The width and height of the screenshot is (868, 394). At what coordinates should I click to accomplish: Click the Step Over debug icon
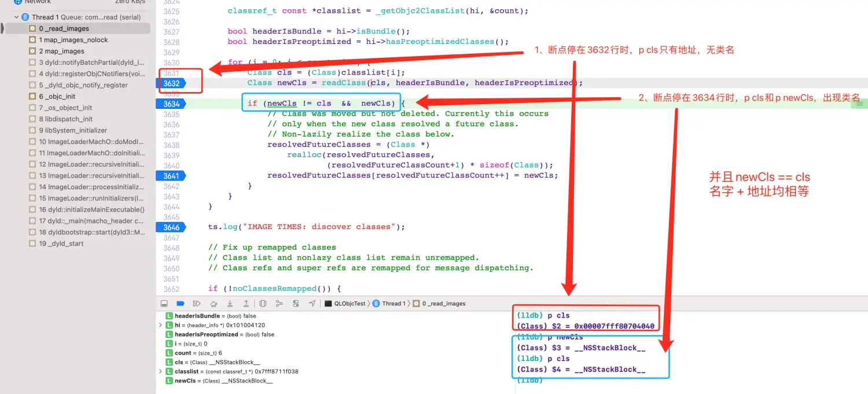pyautogui.click(x=214, y=303)
